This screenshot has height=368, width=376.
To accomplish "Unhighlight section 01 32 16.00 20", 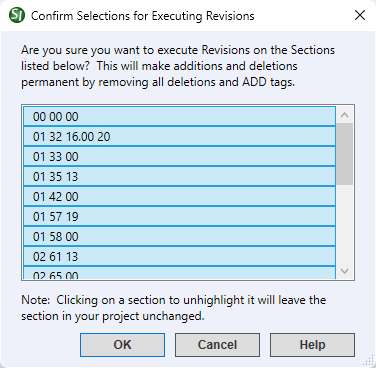I will coord(179,136).
